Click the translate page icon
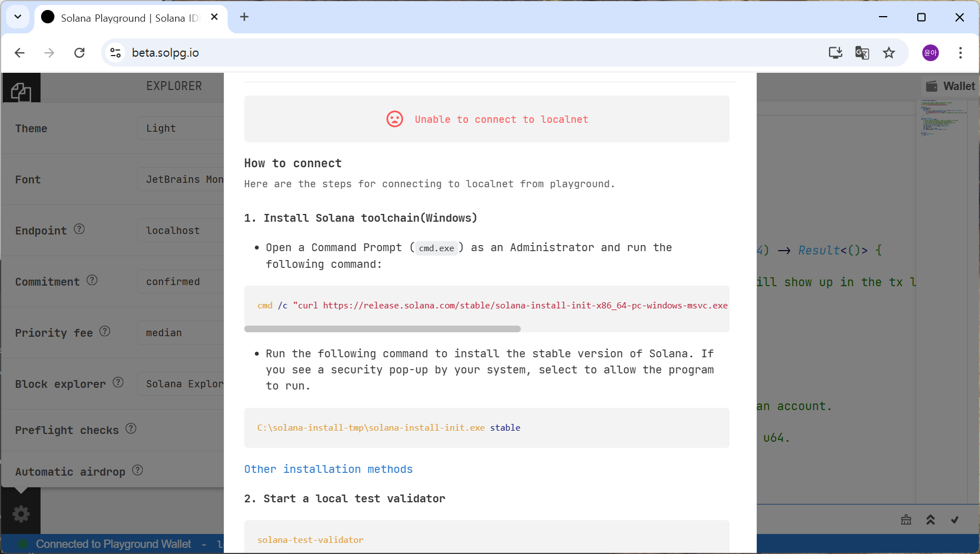This screenshot has height=554, width=980. click(x=862, y=53)
